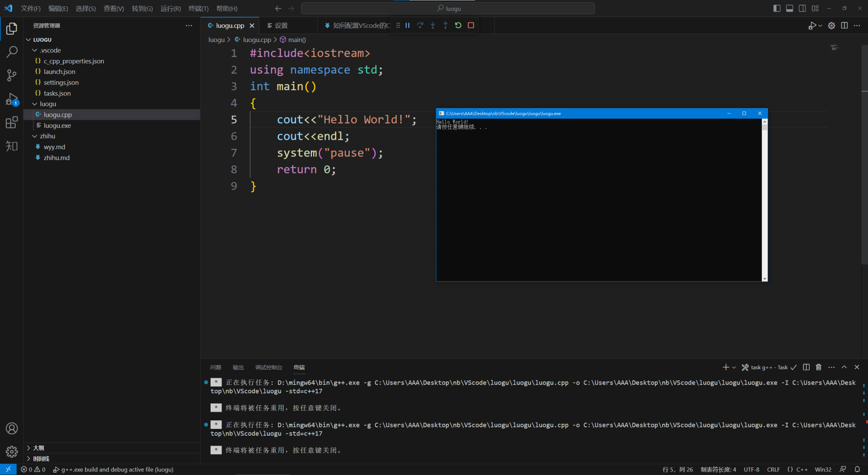Click the debug Step Out icon
868x475 pixels.
(445, 25)
